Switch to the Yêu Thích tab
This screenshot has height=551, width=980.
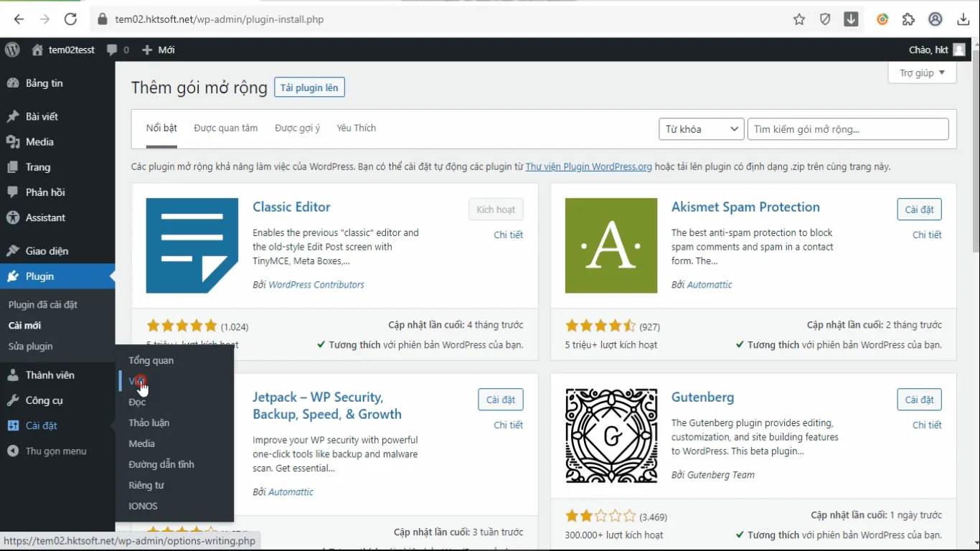point(356,128)
